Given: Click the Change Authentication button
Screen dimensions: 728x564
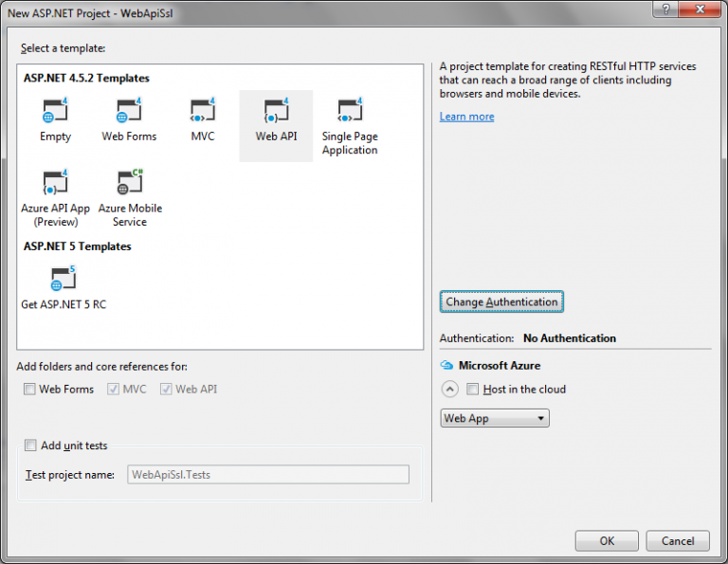Looking at the screenshot, I should click(501, 302).
